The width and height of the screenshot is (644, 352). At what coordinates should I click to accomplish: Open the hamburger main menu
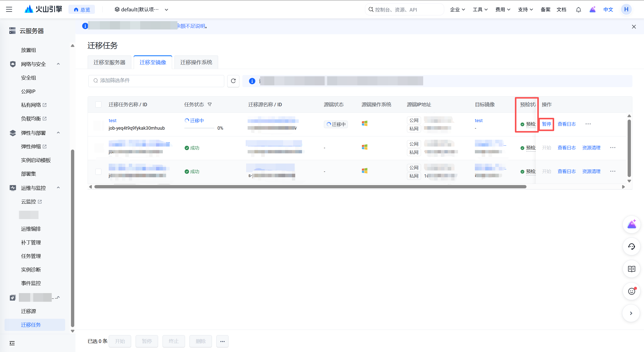click(x=9, y=10)
